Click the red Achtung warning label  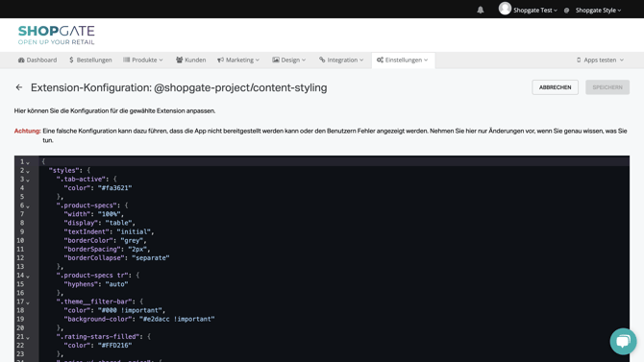click(x=28, y=131)
